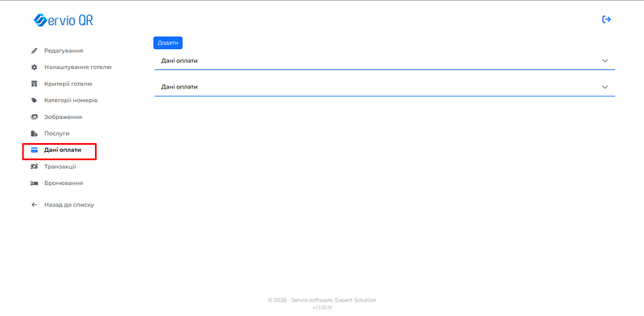Click the Servio software copyright footer text
644x316 pixels.
click(x=322, y=300)
